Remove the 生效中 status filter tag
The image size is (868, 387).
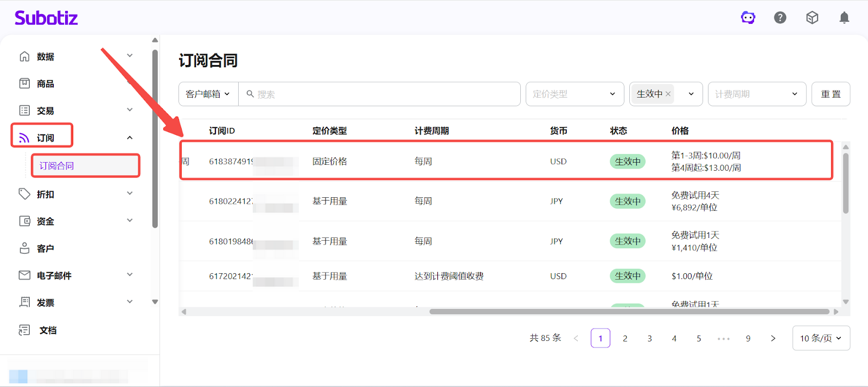click(x=668, y=94)
